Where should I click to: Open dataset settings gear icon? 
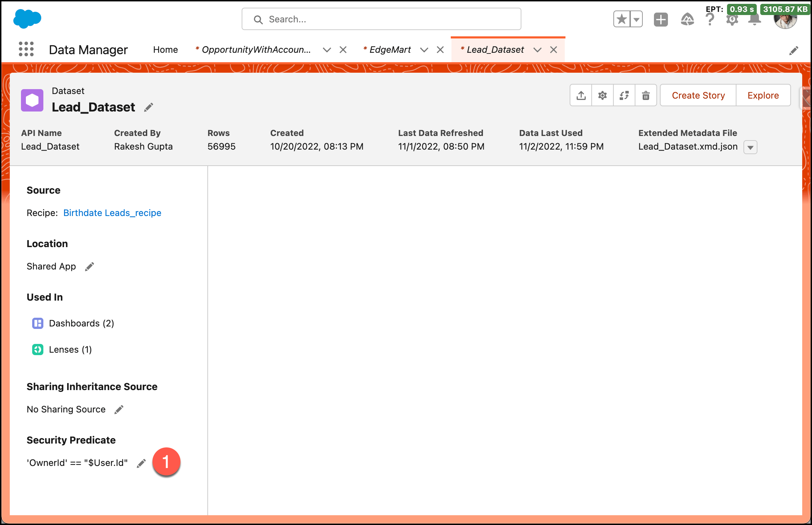point(603,95)
